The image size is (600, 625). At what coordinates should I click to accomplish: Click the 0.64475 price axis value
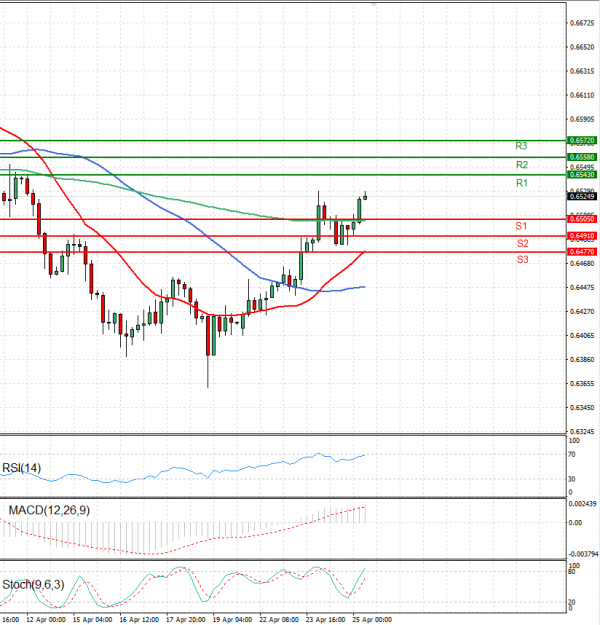click(x=582, y=287)
